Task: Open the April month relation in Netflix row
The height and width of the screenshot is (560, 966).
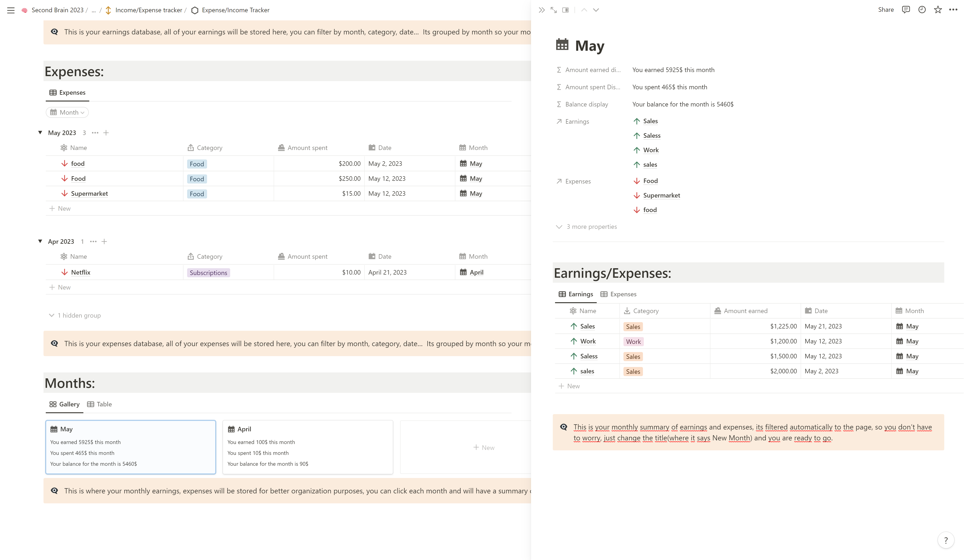Action: click(476, 273)
